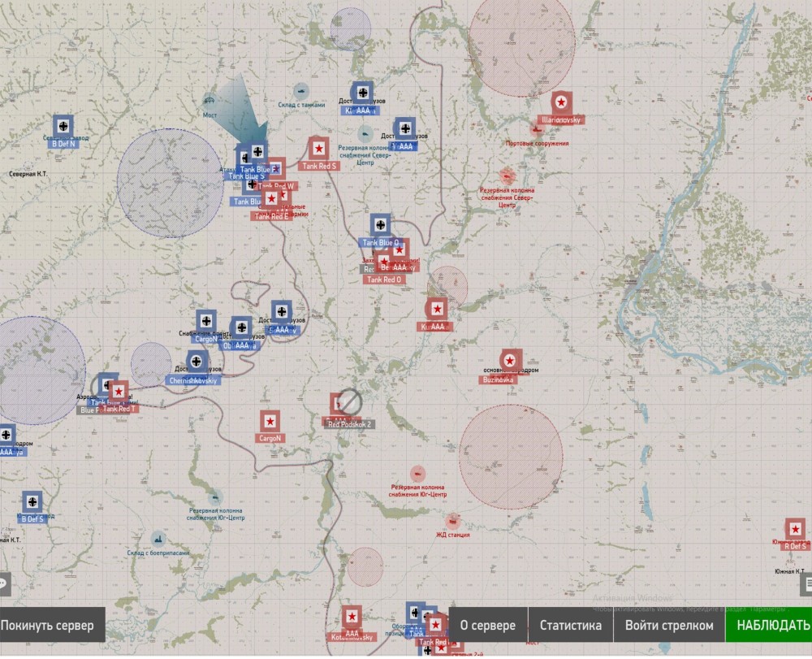Select the Tank Blue O cross icon
Image resolution: width=812 pixels, height=659 pixels.
coord(380,225)
